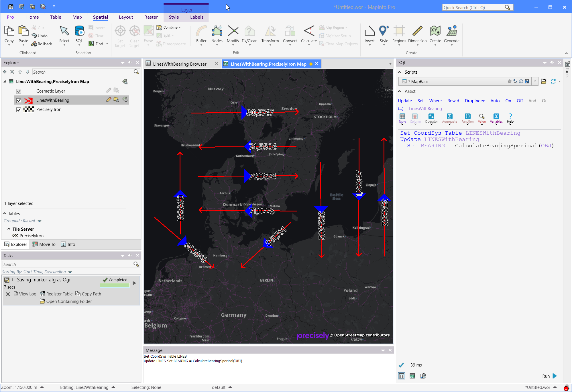Open the Table ribbon tab

pos(56,17)
